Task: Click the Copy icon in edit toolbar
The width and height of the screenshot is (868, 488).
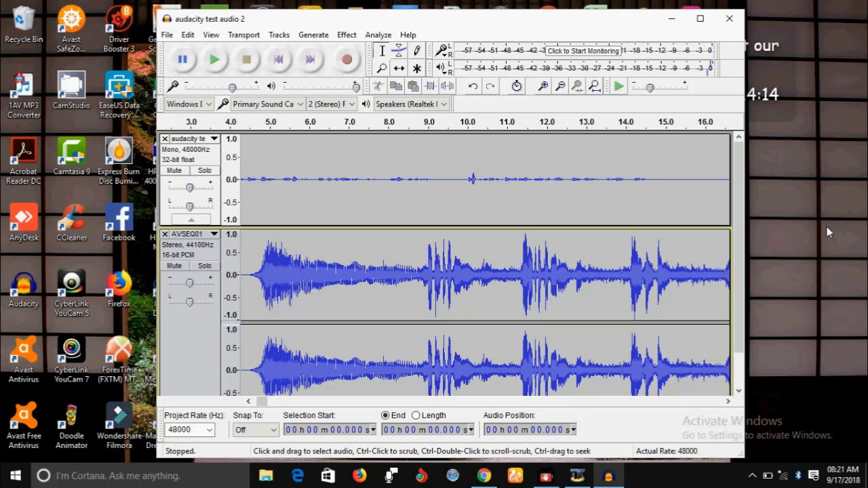Action: 395,86
